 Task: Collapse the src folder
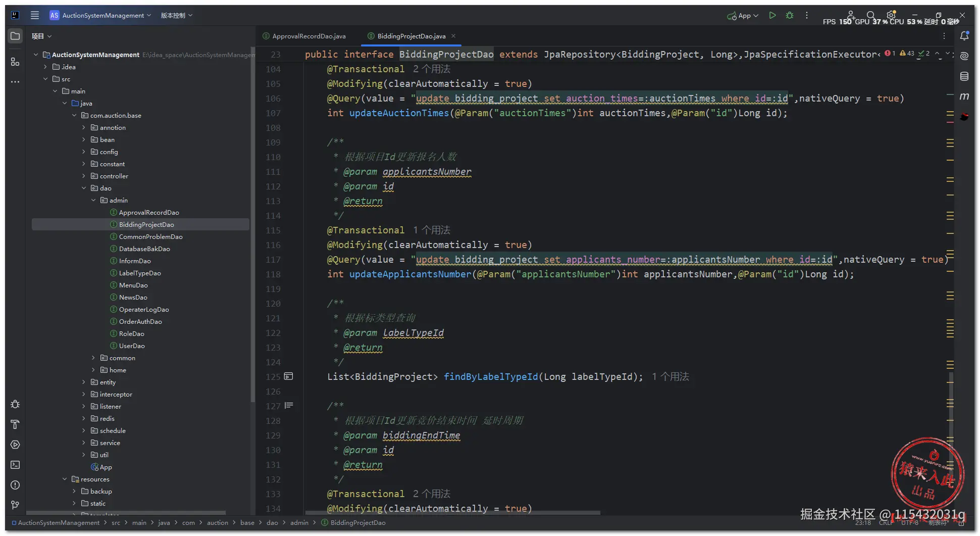tap(45, 79)
